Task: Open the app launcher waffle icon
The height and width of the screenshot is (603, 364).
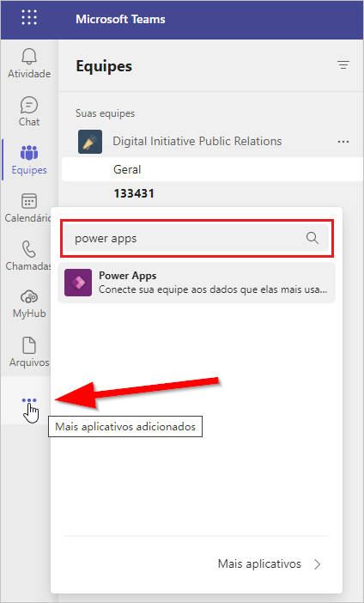Action: tap(29, 18)
